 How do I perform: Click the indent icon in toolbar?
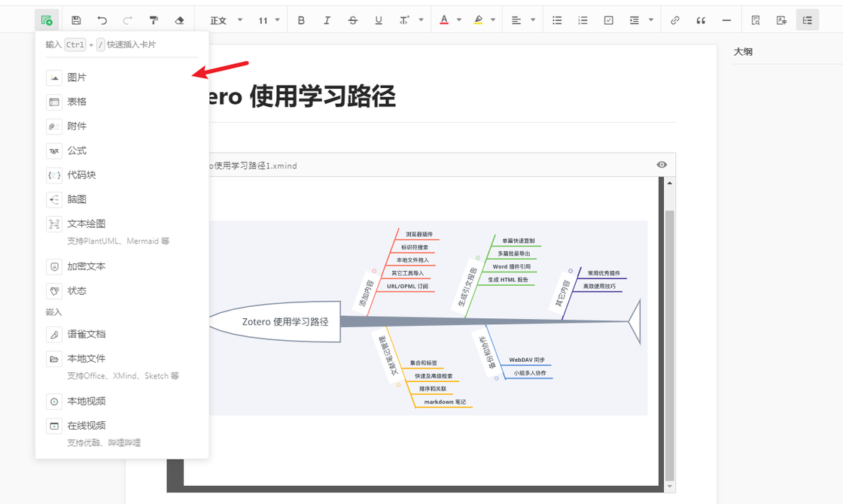pyautogui.click(x=635, y=20)
